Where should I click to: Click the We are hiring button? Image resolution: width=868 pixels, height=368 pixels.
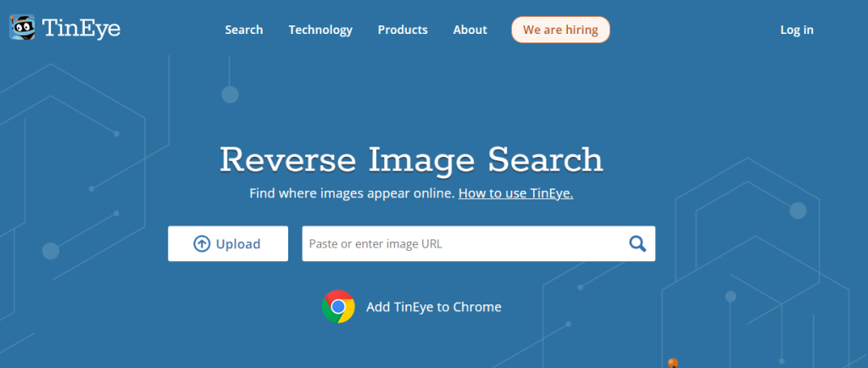560,30
